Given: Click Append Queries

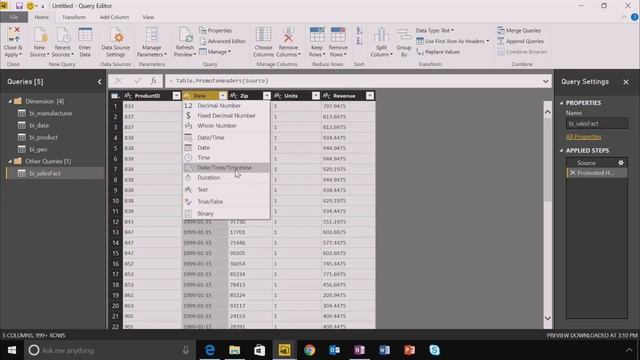Looking at the screenshot, I should (x=520, y=41).
